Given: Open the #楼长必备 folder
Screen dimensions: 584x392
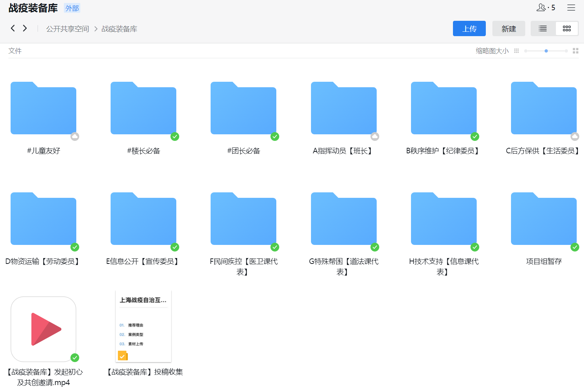Looking at the screenshot, I should (143, 108).
